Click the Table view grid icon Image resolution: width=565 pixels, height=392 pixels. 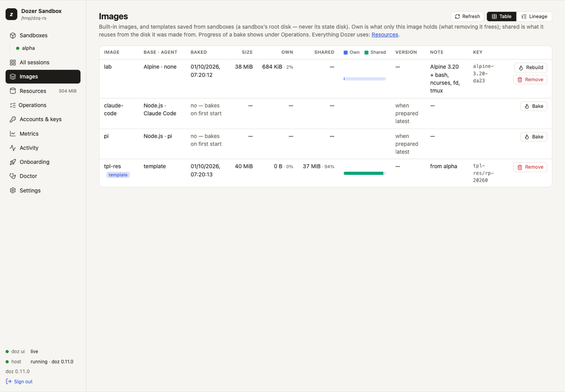click(x=494, y=16)
